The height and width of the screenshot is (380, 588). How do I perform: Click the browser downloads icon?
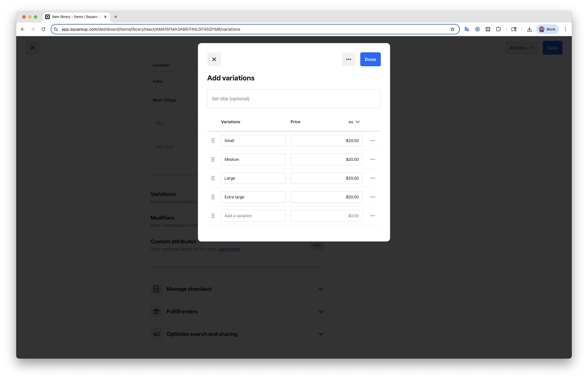pos(529,29)
